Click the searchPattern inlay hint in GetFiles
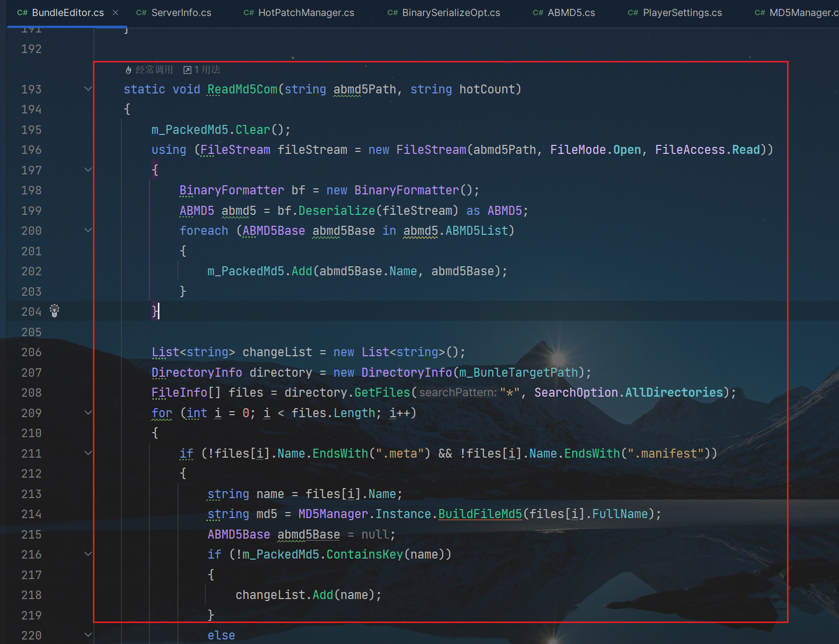 point(458,393)
